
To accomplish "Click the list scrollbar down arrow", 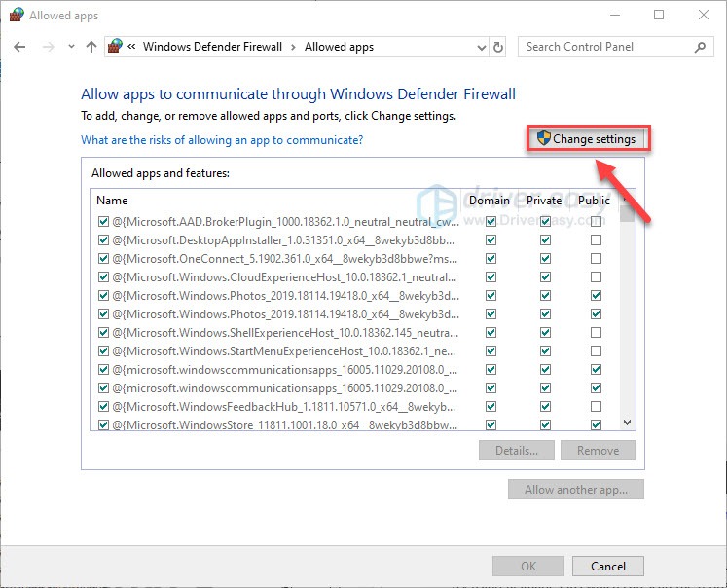I will (628, 423).
